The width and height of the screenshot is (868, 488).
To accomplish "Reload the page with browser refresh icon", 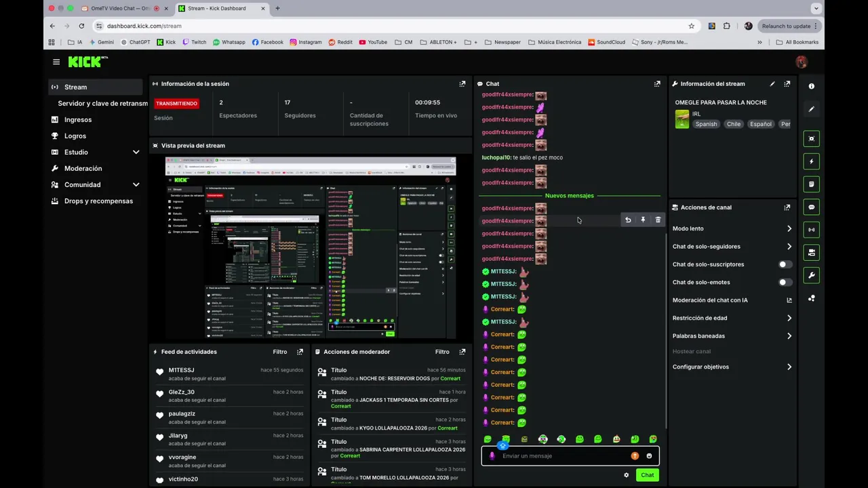I will 81,26.
